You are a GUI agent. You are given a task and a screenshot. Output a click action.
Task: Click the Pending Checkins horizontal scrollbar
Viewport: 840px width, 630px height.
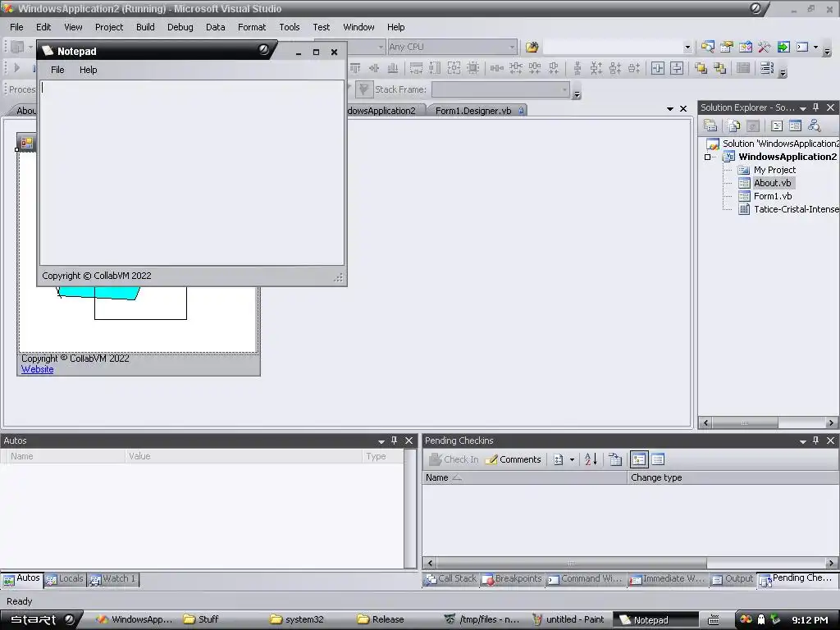coord(630,563)
